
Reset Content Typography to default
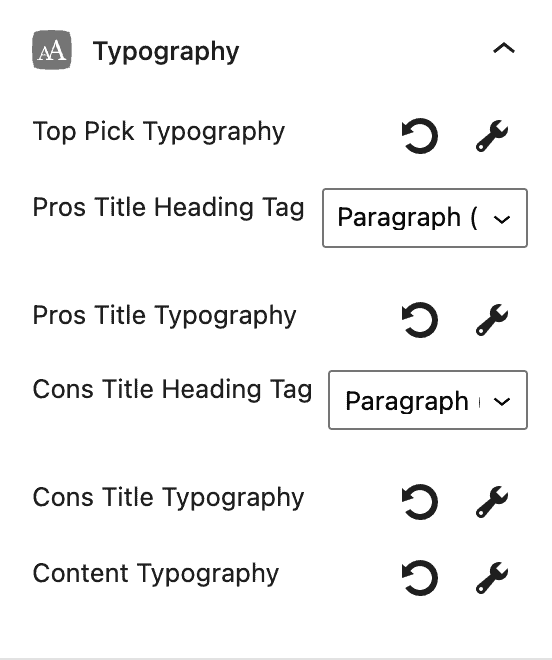coord(420,578)
